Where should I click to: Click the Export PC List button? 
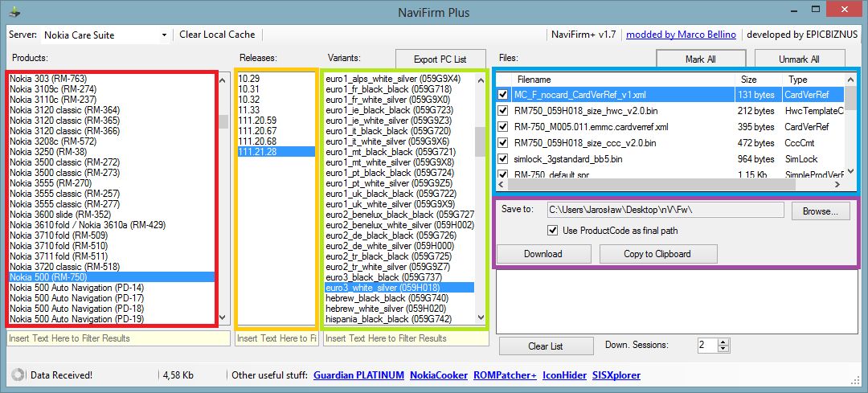[x=440, y=59]
